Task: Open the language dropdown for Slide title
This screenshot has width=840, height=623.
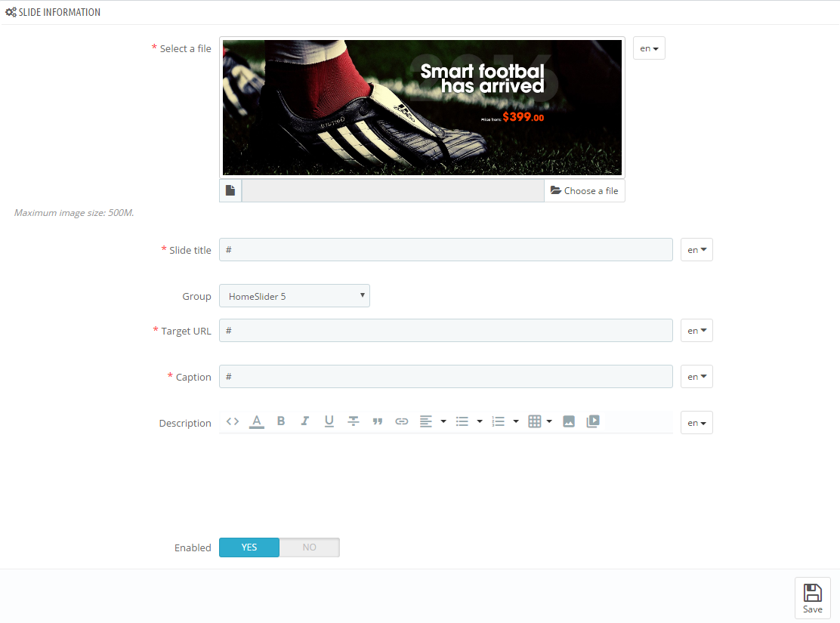Action: click(696, 250)
